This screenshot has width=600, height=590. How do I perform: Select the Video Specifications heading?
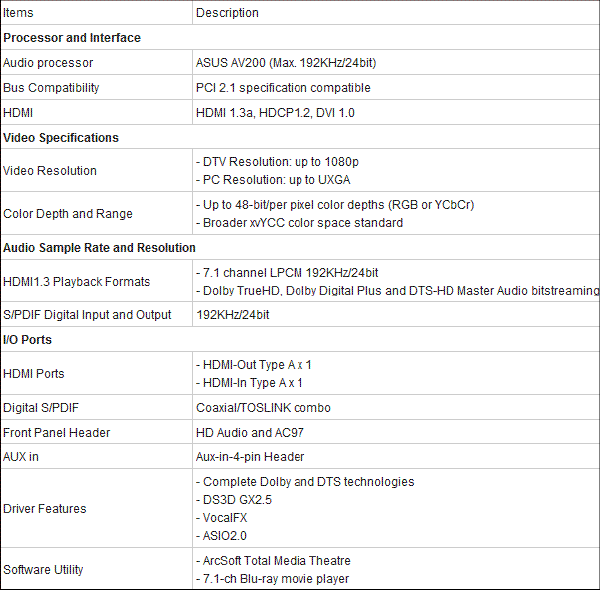tap(61, 137)
